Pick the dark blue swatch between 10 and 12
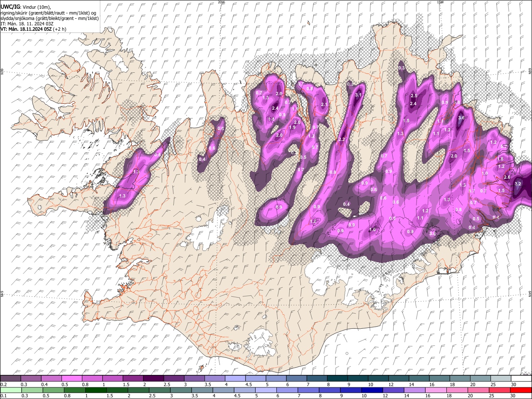Image resolution: width=532 pixels, height=399 pixels. click(371, 390)
